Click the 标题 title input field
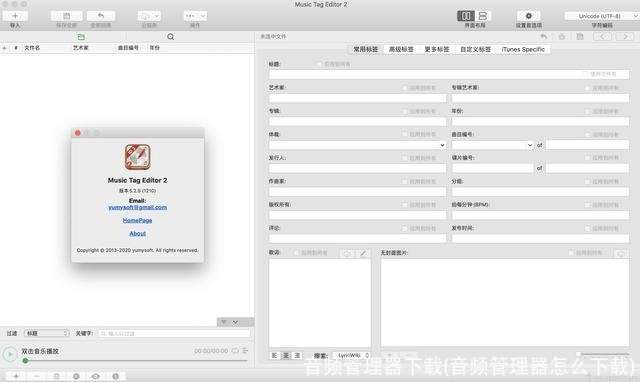640x382 pixels. coord(449,74)
